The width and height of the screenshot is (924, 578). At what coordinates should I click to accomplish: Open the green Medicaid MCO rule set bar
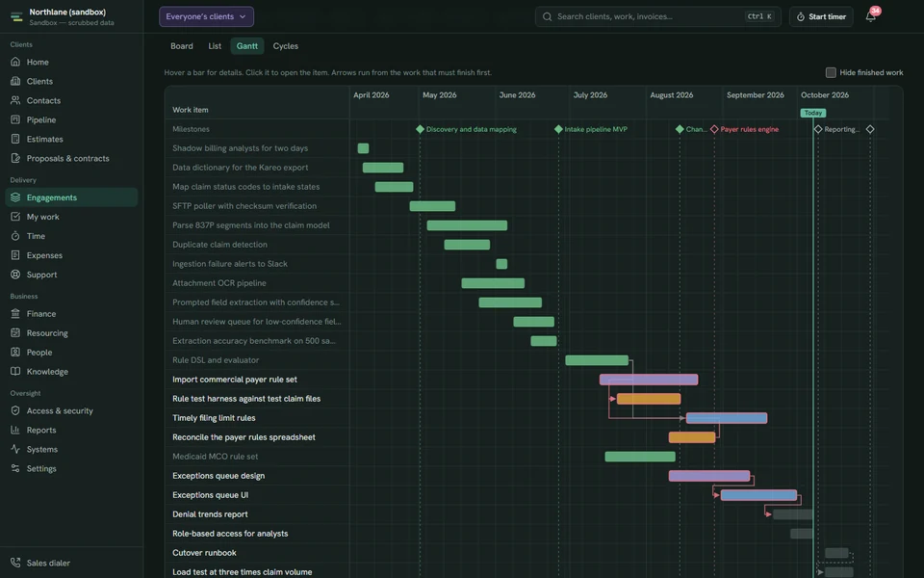(640, 457)
